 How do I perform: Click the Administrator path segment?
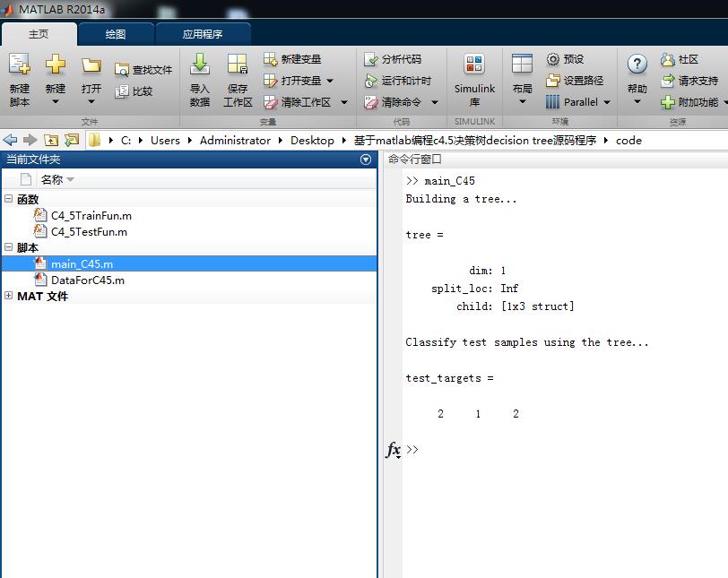tap(235, 140)
